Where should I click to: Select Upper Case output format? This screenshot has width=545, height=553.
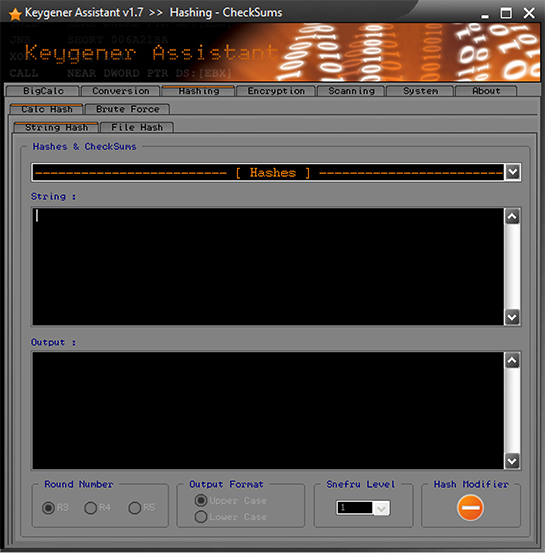231,500
